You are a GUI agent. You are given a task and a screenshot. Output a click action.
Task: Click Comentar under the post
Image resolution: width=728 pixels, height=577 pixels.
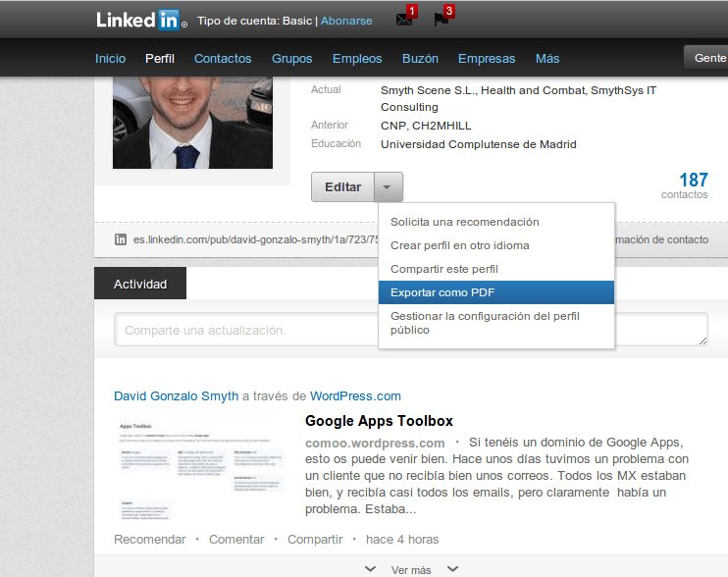pyautogui.click(x=236, y=540)
